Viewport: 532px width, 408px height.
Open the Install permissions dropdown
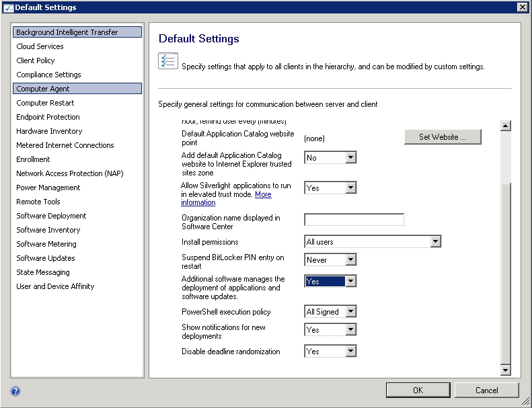pyautogui.click(x=436, y=242)
